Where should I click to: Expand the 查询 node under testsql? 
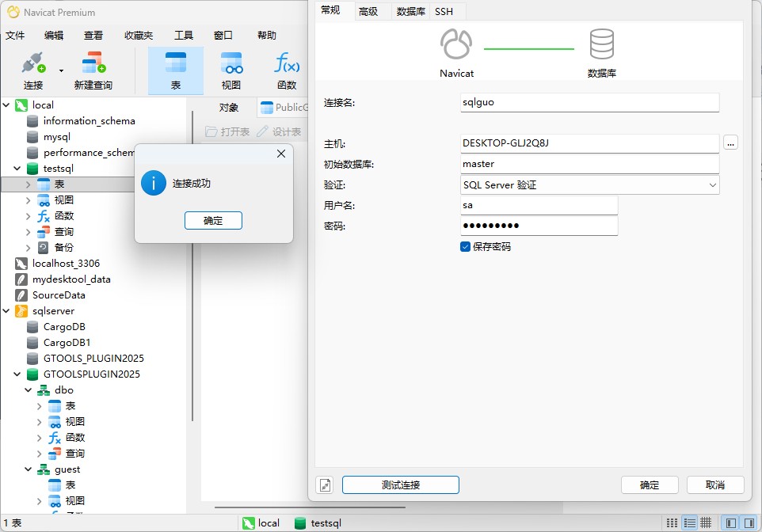click(29, 232)
